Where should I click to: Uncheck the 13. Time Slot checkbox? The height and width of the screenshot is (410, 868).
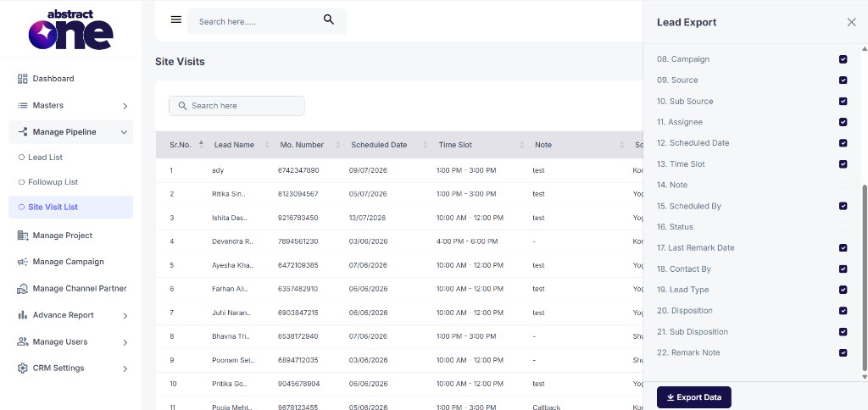(843, 163)
